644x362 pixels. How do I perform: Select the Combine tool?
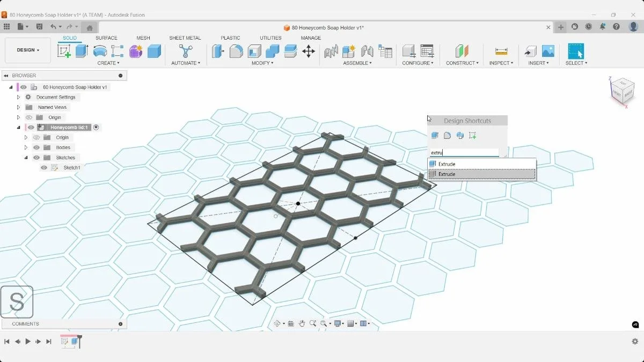(273, 51)
